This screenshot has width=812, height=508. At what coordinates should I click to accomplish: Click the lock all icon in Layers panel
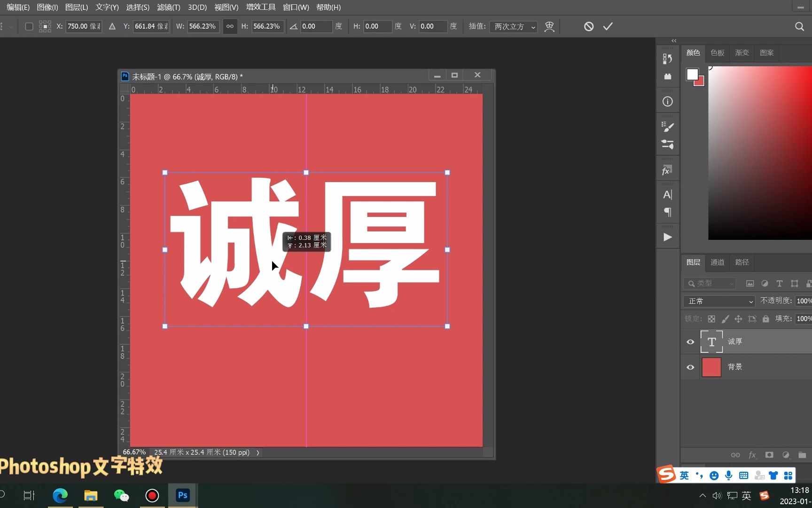point(766,318)
